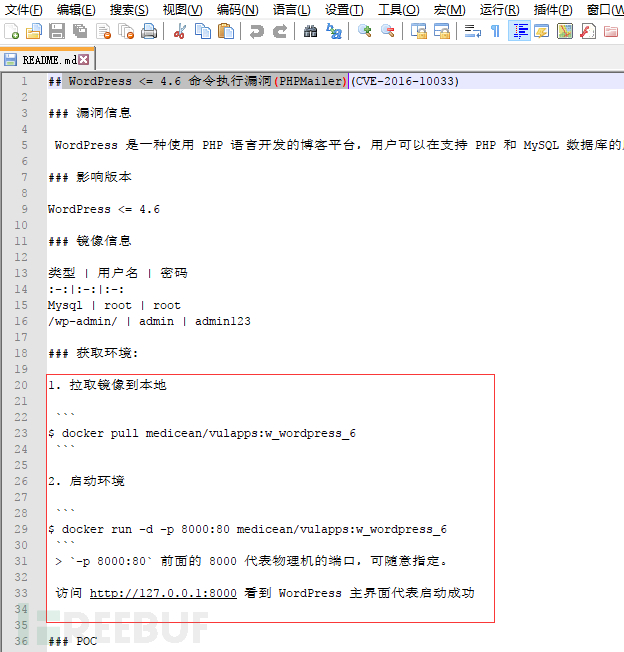Open the 设置(T) menu

(344, 9)
